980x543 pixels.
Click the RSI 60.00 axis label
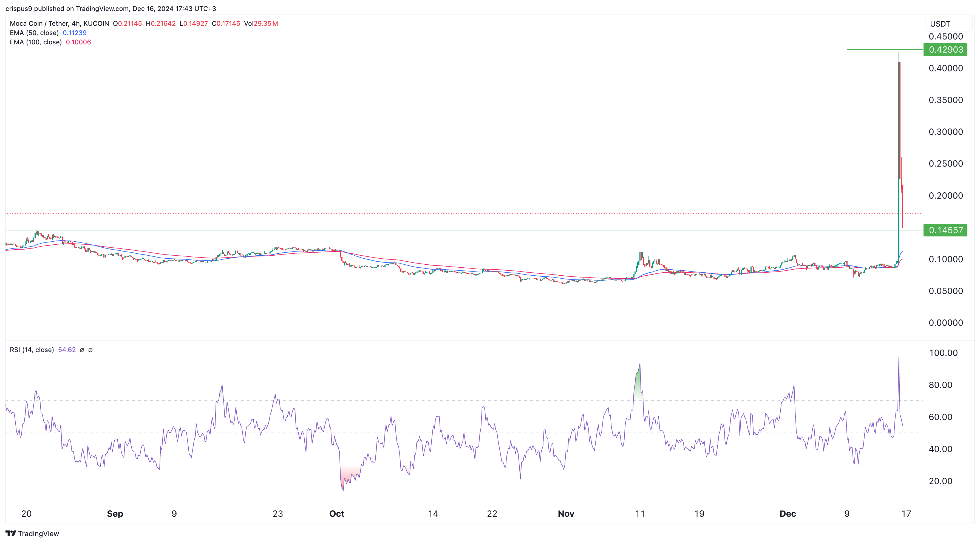(x=941, y=417)
